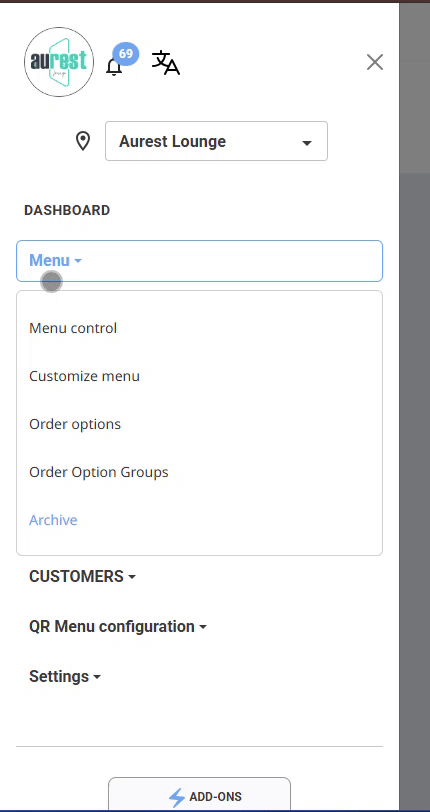Go to DASHBOARD
Screen dimensions: 430x812
tap(67, 210)
